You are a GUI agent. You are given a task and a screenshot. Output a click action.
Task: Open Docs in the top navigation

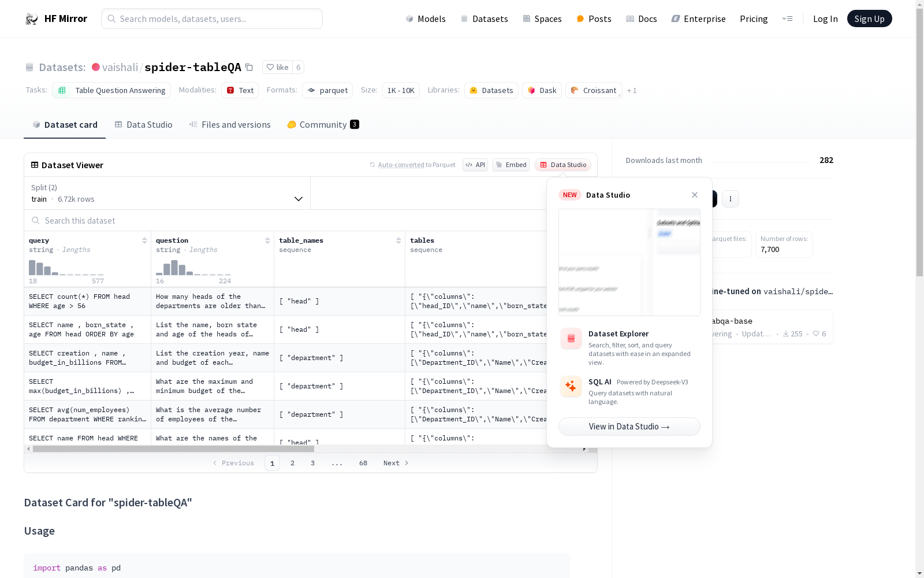(x=641, y=18)
